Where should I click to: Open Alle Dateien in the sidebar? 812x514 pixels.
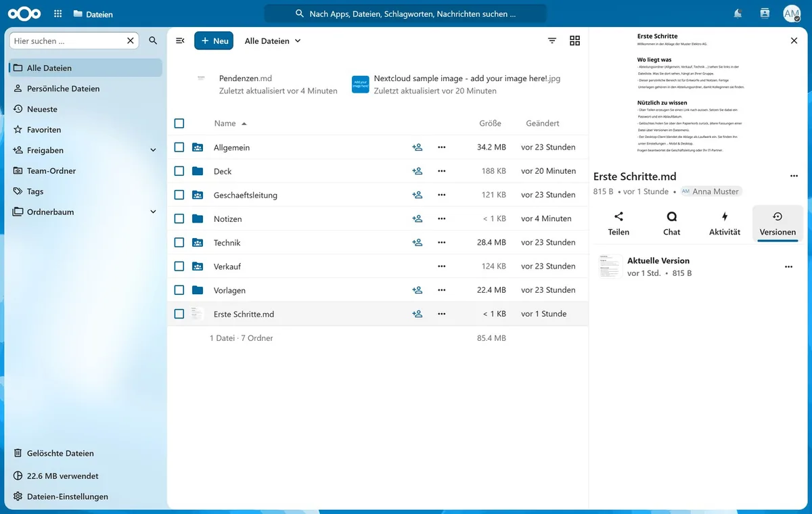tap(86, 68)
